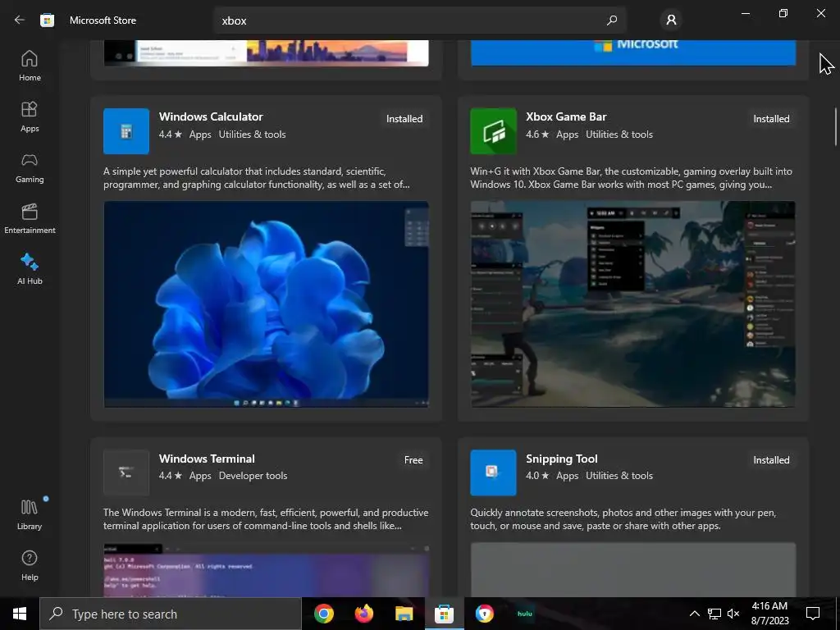840x630 pixels.
Task: Open the Help sidebar item
Action: coord(30,566)
